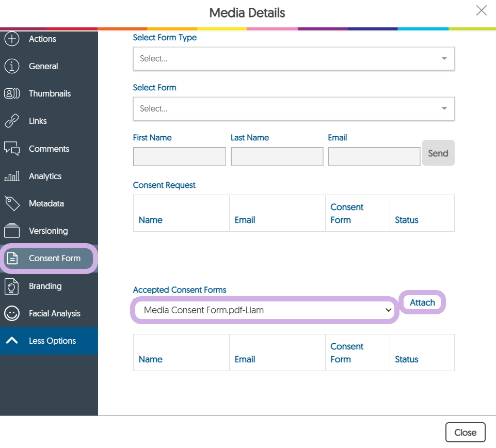This screenshot has height=448, width=496.
Task: Click the Analytics bar chart icon
Action: click(x=11, y=177)
